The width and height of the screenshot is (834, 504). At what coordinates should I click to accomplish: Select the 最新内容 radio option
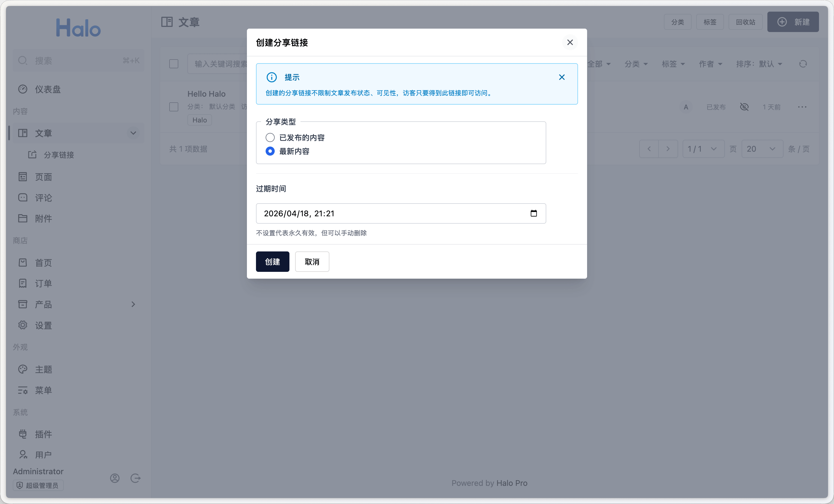270,151
